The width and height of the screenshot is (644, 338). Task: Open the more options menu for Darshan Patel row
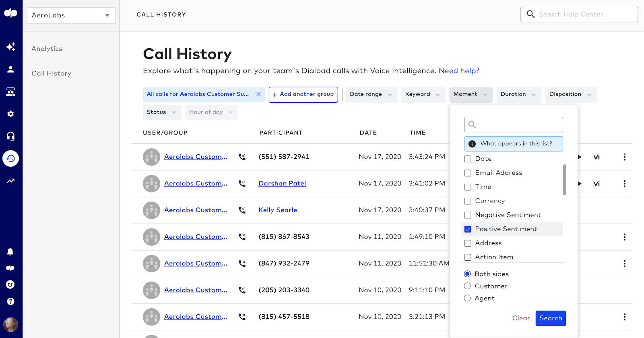pyautogui.click(x=625, y=184)
